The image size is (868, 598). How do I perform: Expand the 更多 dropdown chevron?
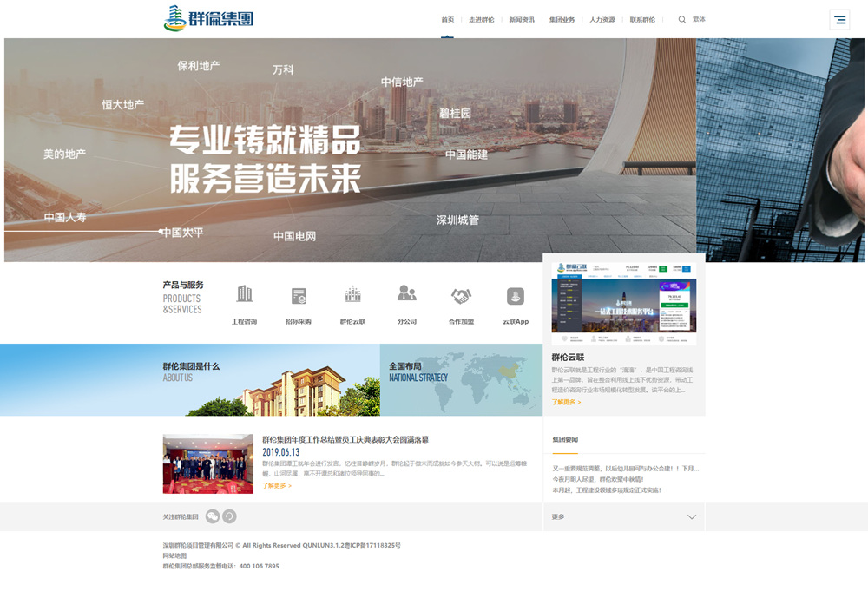click(692, 517)
